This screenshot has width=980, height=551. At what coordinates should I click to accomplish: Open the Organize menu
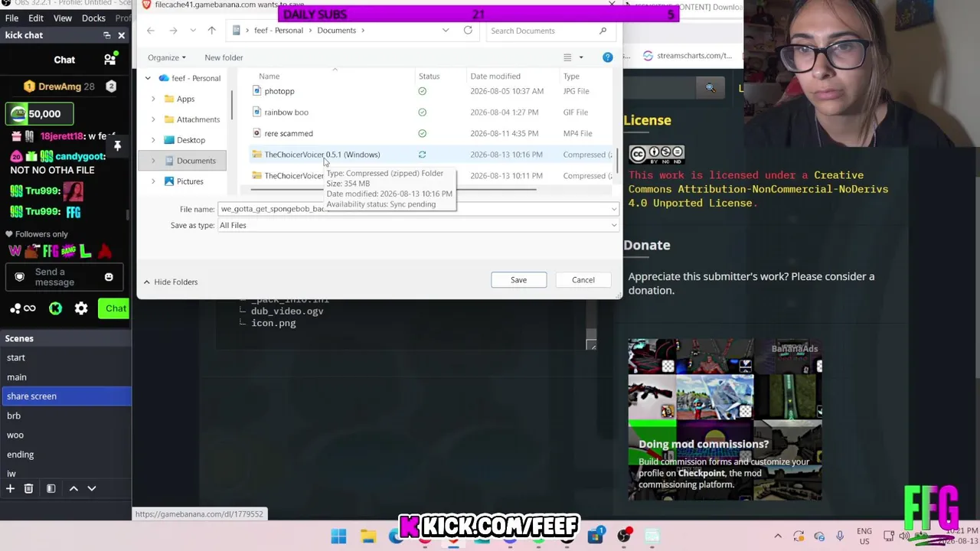click(x=167, y=57)
